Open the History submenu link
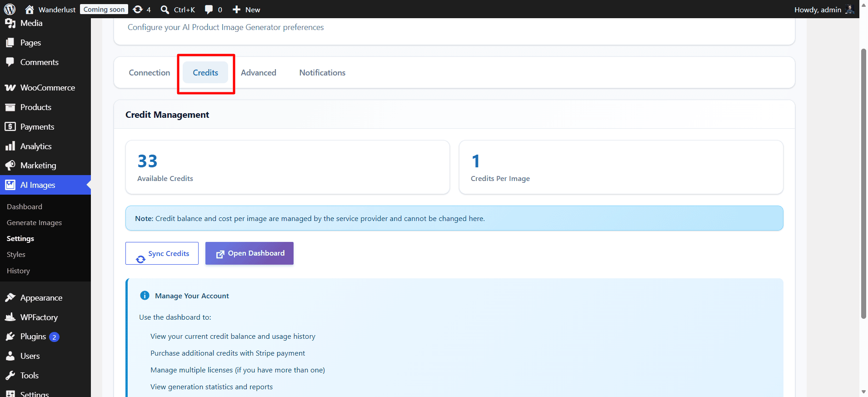Screen dimensions: 868x397 [18, 271]
